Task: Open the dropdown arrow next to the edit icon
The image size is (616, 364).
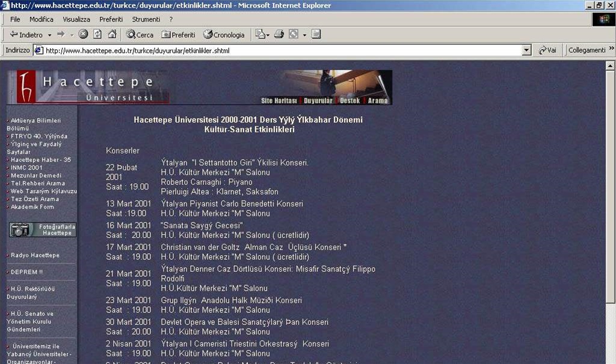Action: 304,35
